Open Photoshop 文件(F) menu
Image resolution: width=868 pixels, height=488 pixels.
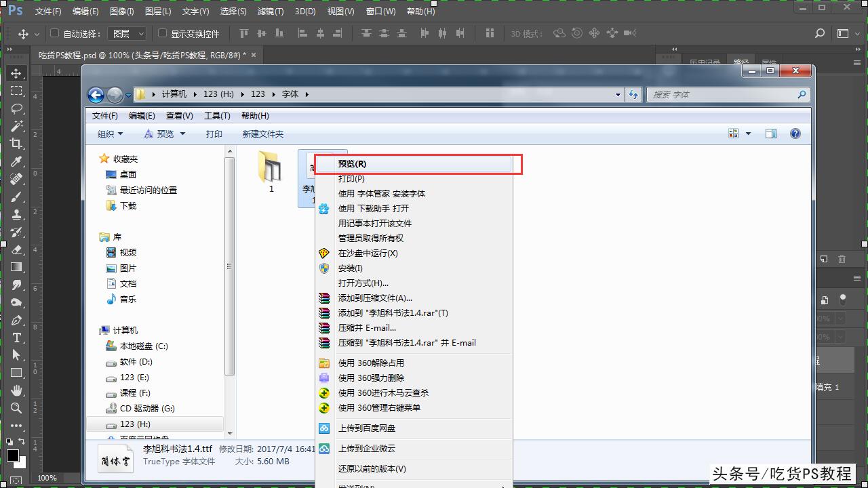[x=47, y=12]
